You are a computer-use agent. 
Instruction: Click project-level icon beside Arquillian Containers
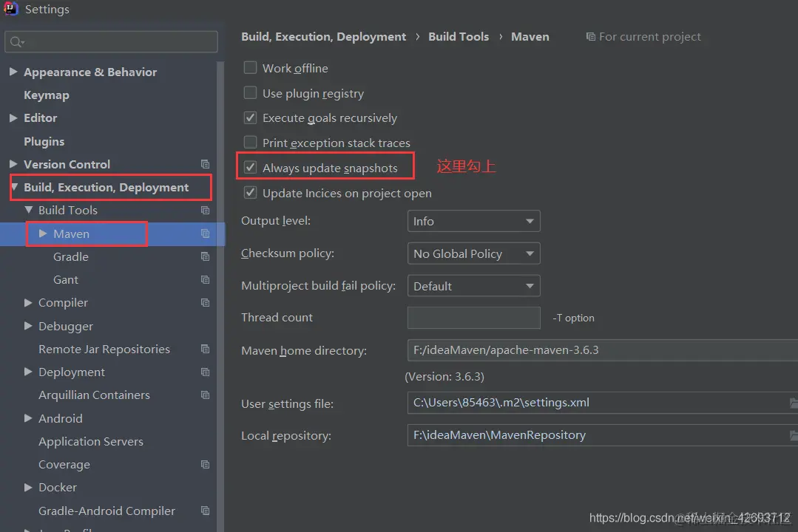pos(205,395)
